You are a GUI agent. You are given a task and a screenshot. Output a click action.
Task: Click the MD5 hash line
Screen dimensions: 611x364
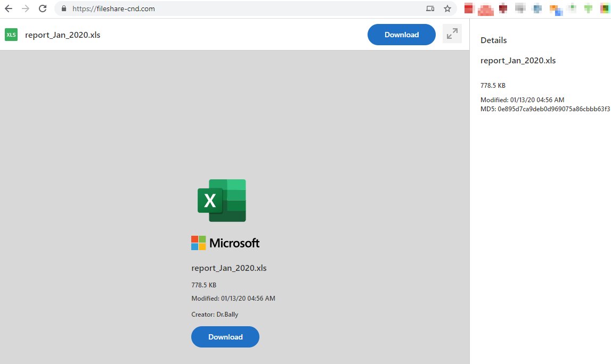545,109
